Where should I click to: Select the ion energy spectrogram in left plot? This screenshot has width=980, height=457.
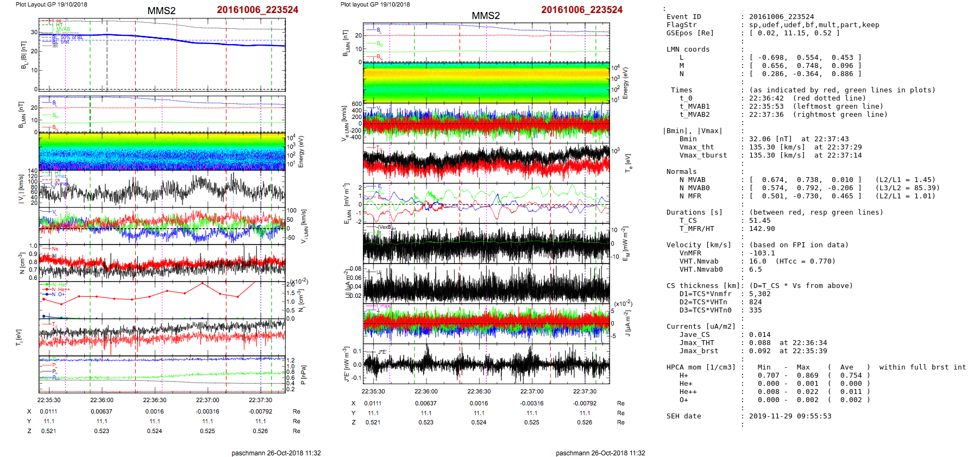coord(162,152)
